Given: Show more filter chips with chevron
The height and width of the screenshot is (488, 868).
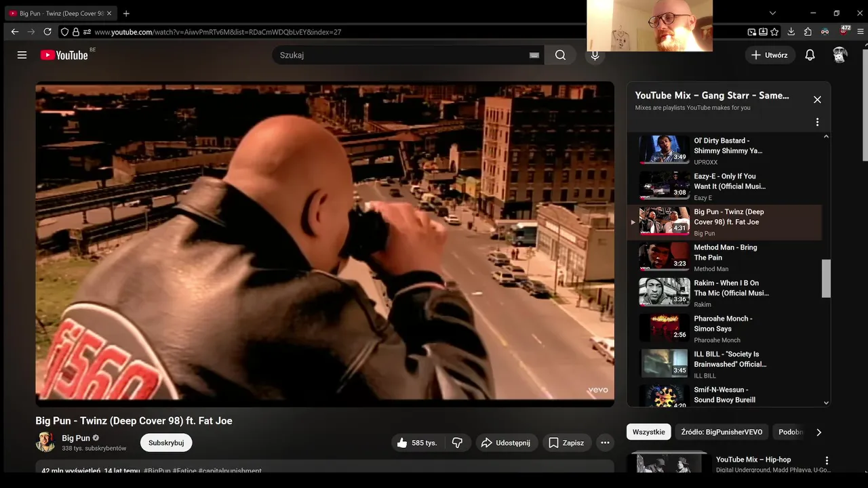Looking at the screenshot, I should pos(818,432).
